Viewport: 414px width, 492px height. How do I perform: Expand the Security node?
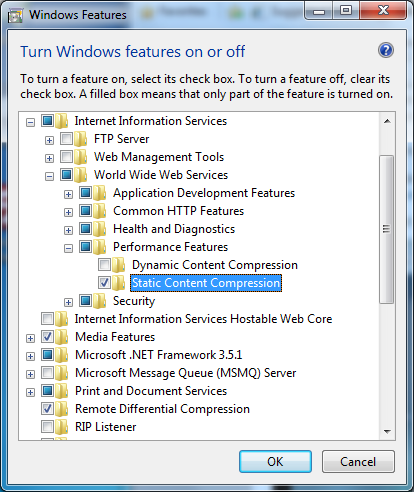(68, 302)
